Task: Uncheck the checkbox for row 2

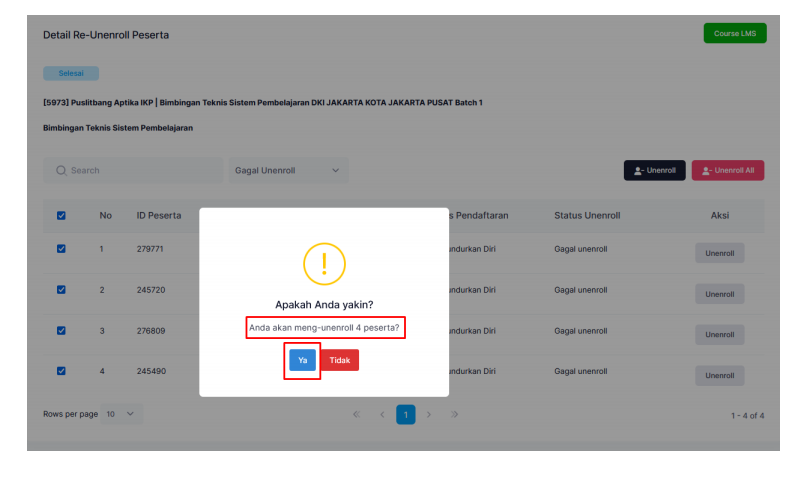Action: (61, 290)
